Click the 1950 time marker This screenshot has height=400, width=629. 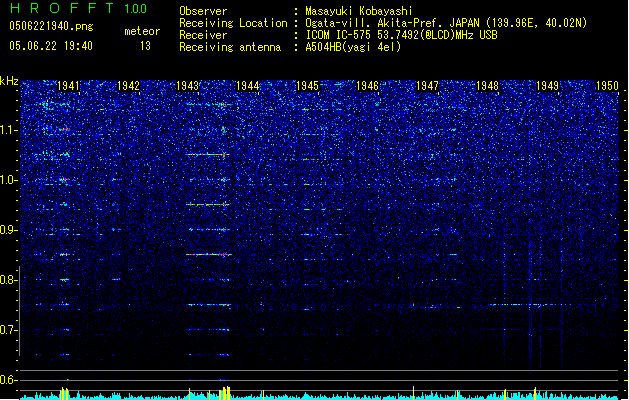607,85
